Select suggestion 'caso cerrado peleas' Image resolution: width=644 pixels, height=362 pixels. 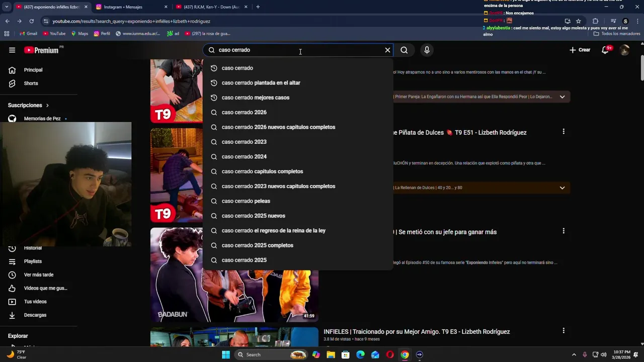(x=298, y=201)
